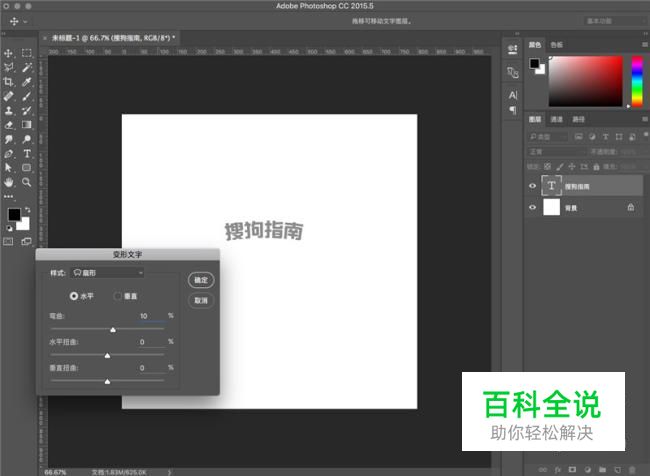Open the layer blend mode dropdown
This screenshot has width=650, height=476.
click(x=557, y=152)
